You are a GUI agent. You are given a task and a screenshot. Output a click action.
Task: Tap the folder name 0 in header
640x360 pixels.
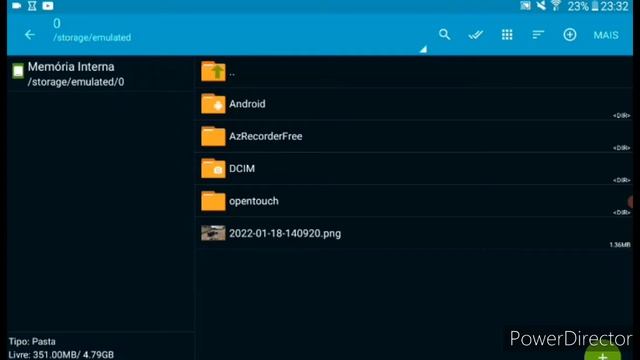(57, 24)
